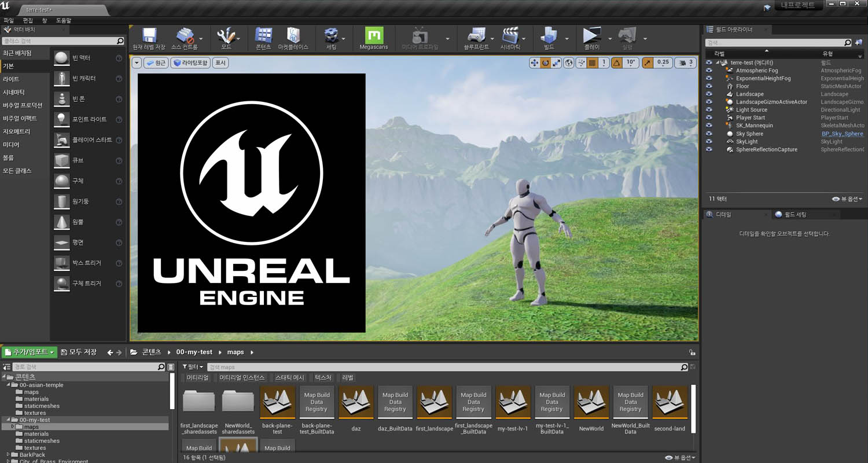Adjust camera speed setting 3
The width and height of the screenshot is (868, 463).
pyautogui.click(x=685, y=63)
